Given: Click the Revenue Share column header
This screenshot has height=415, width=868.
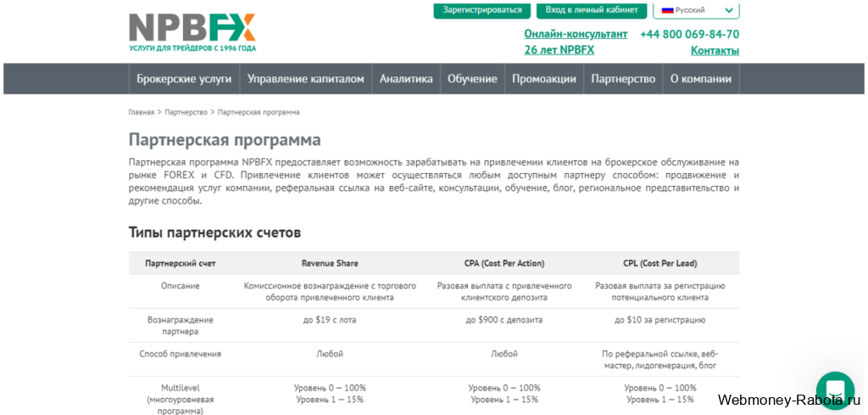Looking at the screenshot, I should [x=330, y=264].
